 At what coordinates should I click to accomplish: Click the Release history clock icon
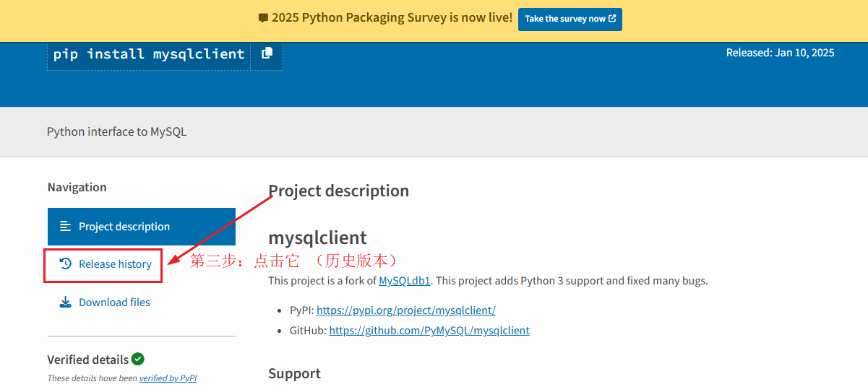pos(66,264)
